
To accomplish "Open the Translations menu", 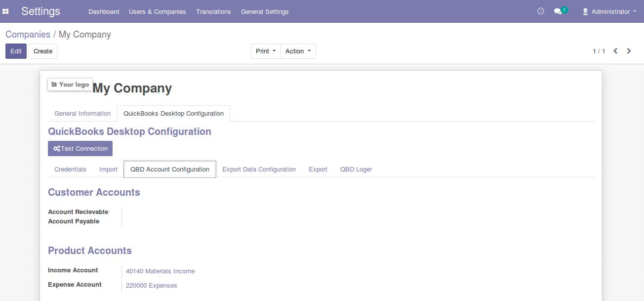I will pos(213,11).
